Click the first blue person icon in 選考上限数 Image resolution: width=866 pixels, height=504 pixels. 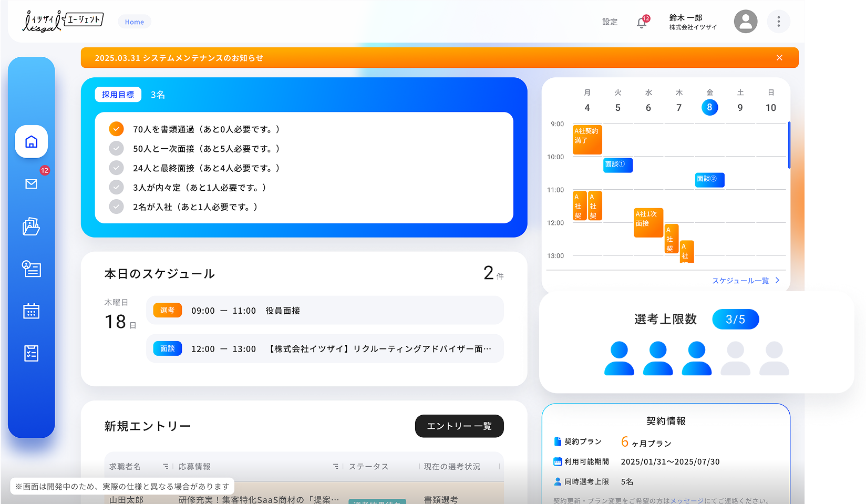click(x=619, y=358)
